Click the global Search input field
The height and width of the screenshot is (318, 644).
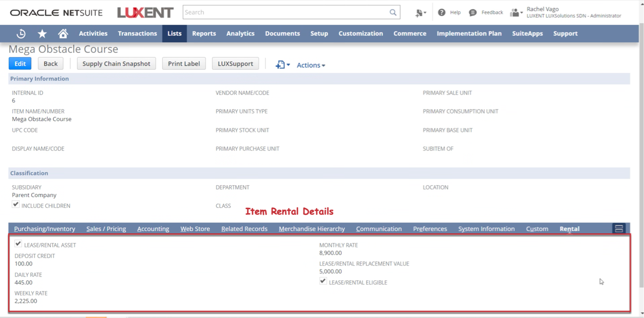(x=285, y=12)
